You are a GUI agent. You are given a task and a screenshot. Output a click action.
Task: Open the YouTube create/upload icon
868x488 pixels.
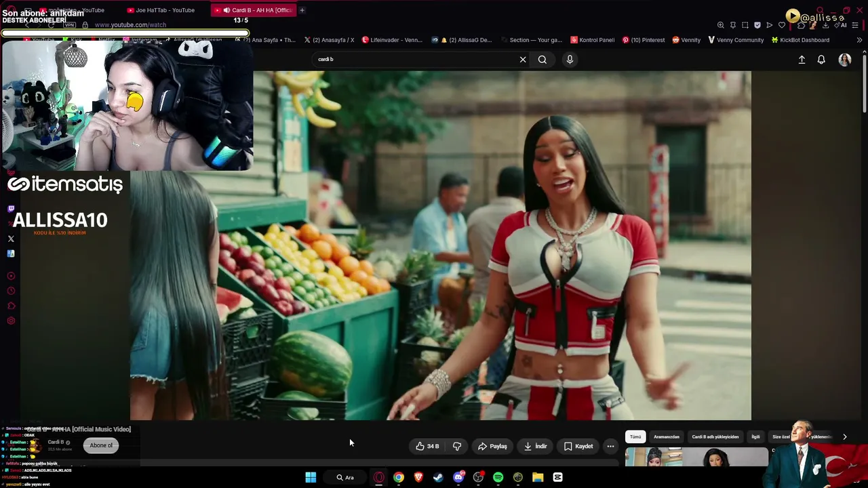click(x=802, y=60)
